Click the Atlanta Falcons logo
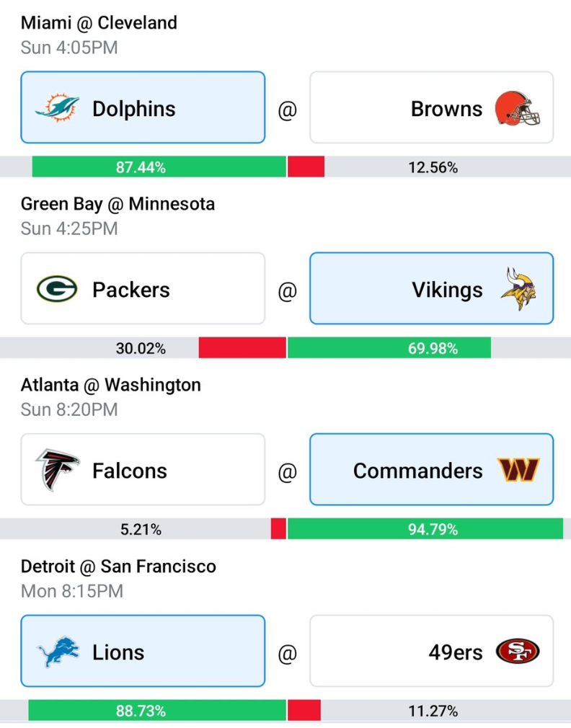571x728 pixels. click(57, 469)
